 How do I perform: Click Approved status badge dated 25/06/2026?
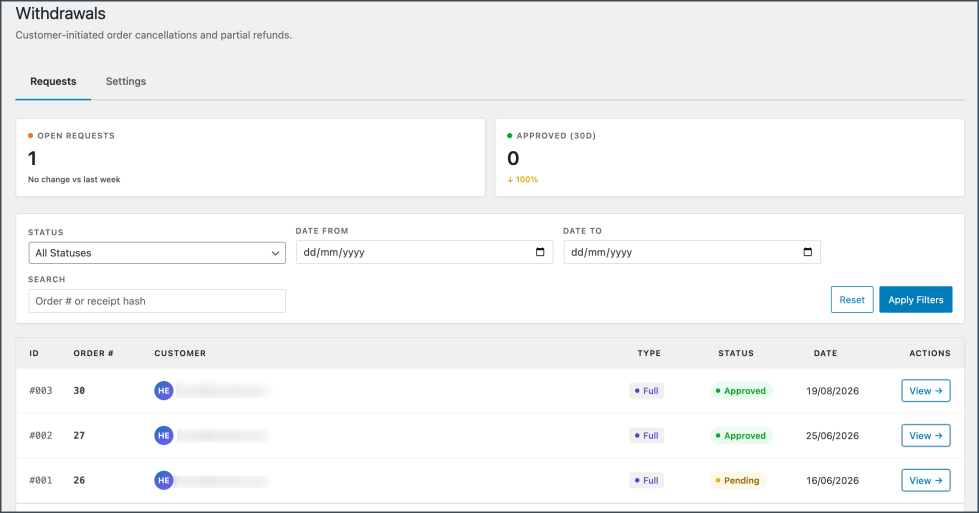[741, 436]
